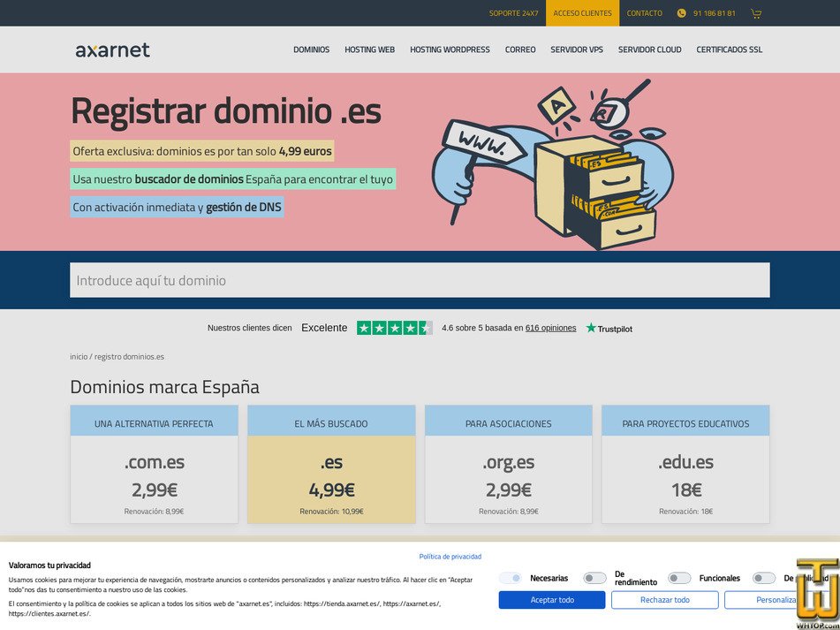Open 616 opiniones link
Image resolution: width=840 pixels, height=630 pixels.
point(550,328)
